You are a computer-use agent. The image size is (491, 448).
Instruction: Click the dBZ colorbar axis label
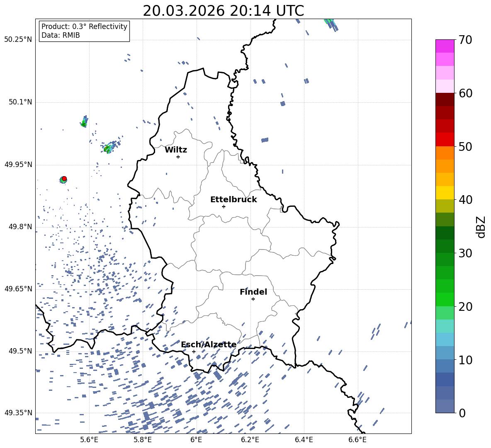coord(481,227)
